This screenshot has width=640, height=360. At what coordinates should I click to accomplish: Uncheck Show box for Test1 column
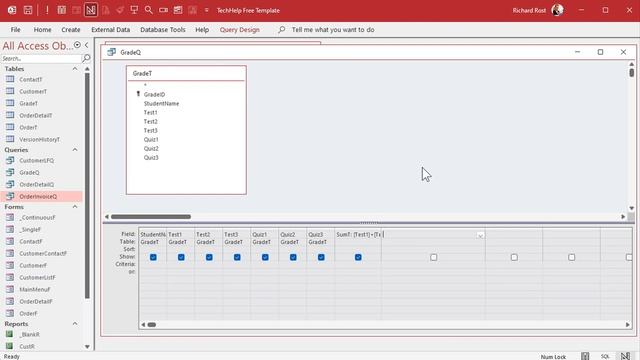pyautogui.click(x=181, y=257)
